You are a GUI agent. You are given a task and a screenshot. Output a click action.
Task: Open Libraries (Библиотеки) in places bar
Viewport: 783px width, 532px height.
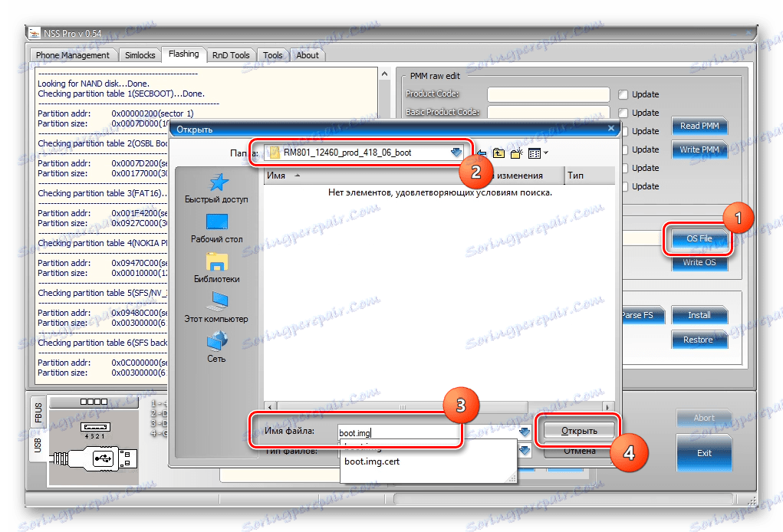click(217, 268)
